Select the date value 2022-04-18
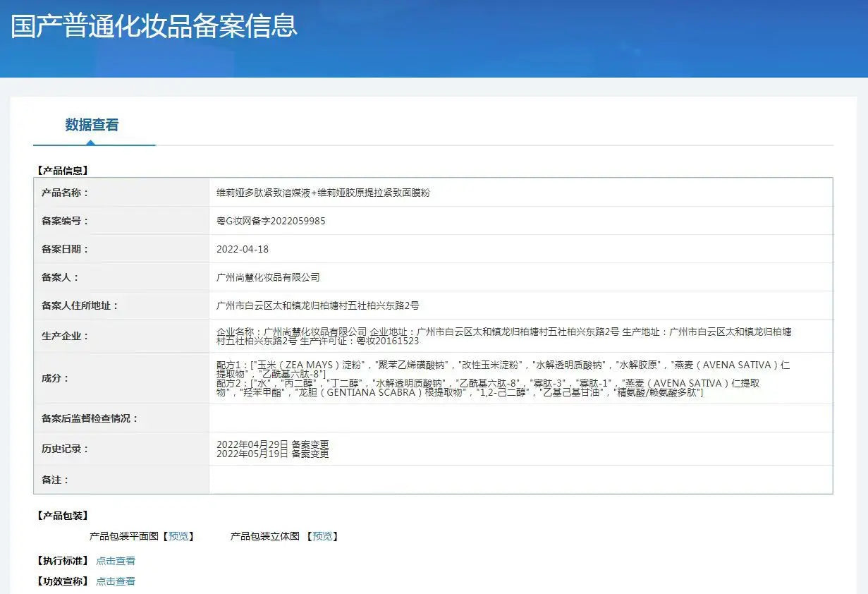Screen dimensions: 868x594 point(243,249)
